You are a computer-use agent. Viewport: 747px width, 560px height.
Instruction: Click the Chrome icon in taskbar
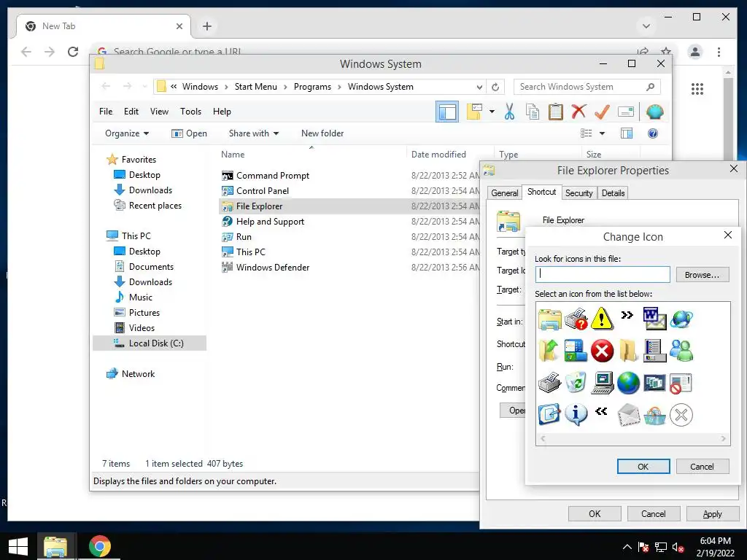[99, 546]
